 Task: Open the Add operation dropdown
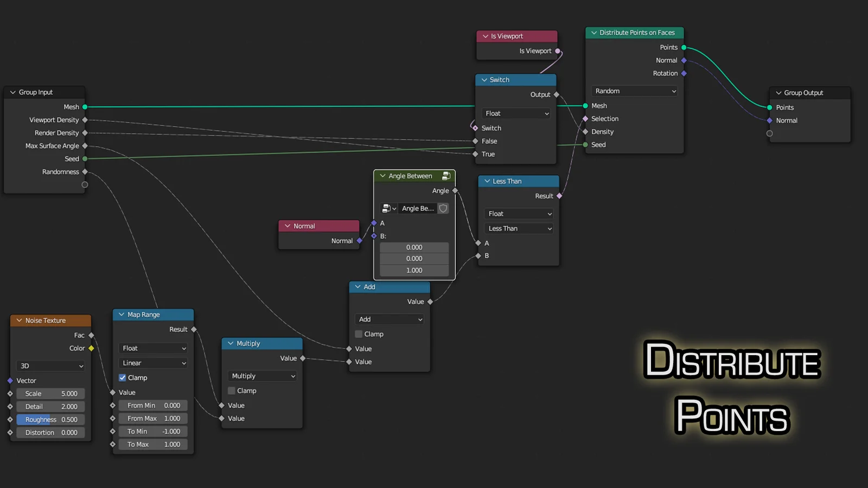pyautogui.click(x=388, y=319)
